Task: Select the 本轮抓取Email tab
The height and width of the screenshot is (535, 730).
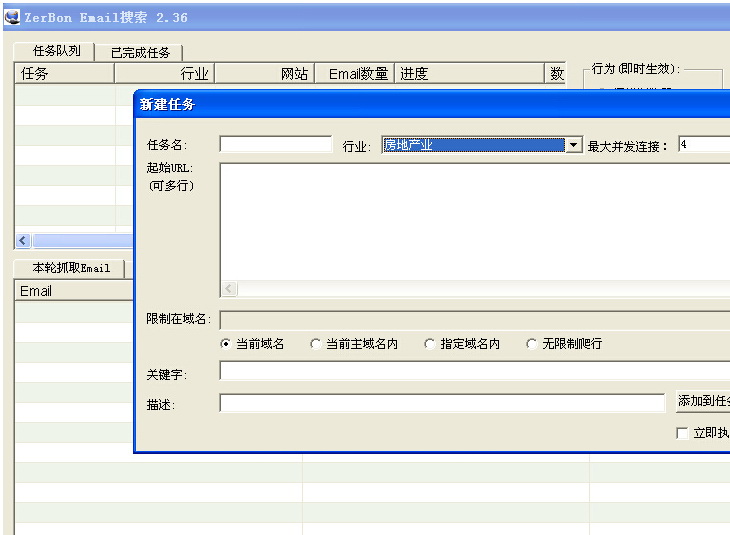Action: pyautogui.click(x=70, y=268)
